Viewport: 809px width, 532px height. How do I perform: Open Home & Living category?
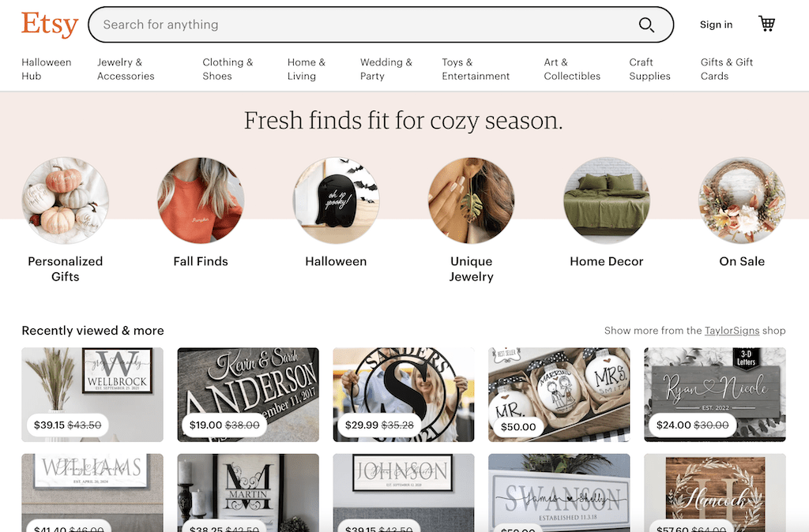pyautogui.click(x=307, y=69)
